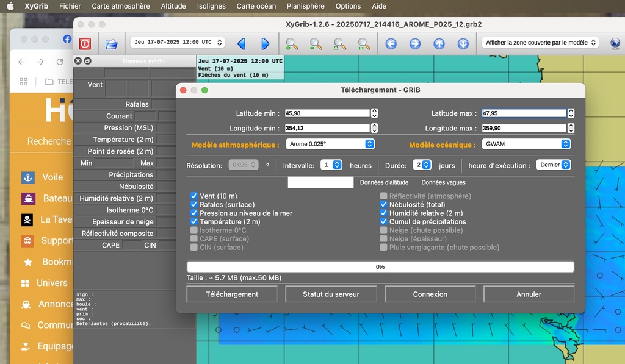Move the map right with arrow icon
Image resolution: width=625 pixels, height=364 pixels.
pyautogui.click(x=415, y=43)
